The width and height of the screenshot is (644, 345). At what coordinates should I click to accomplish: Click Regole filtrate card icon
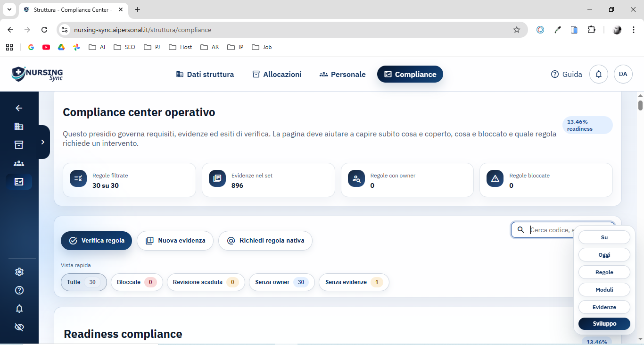coord(78,178)
